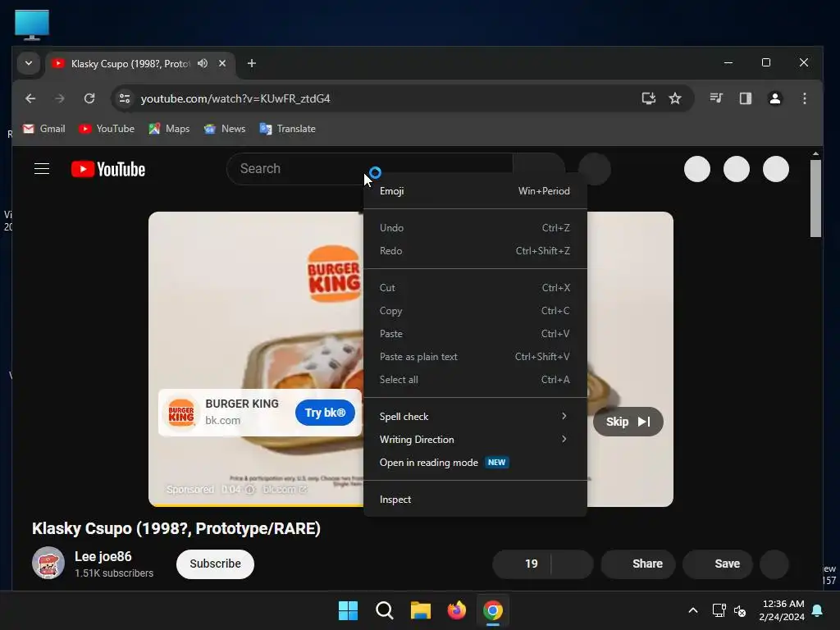
Task: Open Chrome three-dot menu
Action: click(x=805, y=98)
